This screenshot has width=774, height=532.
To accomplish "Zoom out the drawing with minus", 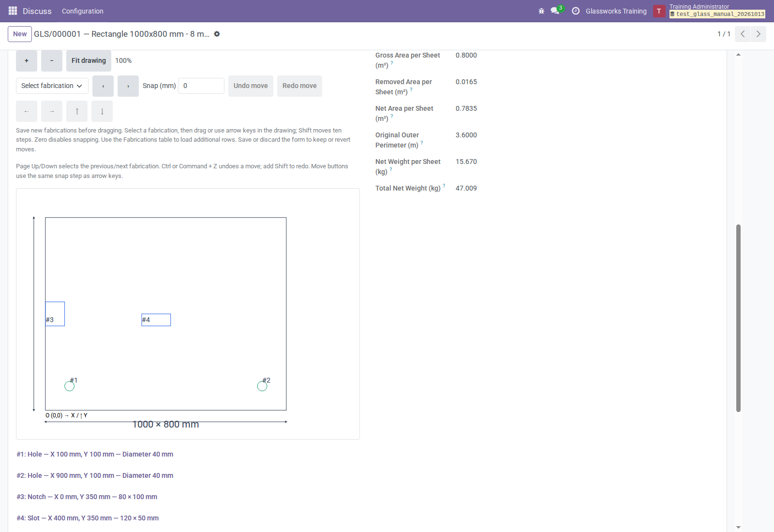I will click(x=52, y=60).
